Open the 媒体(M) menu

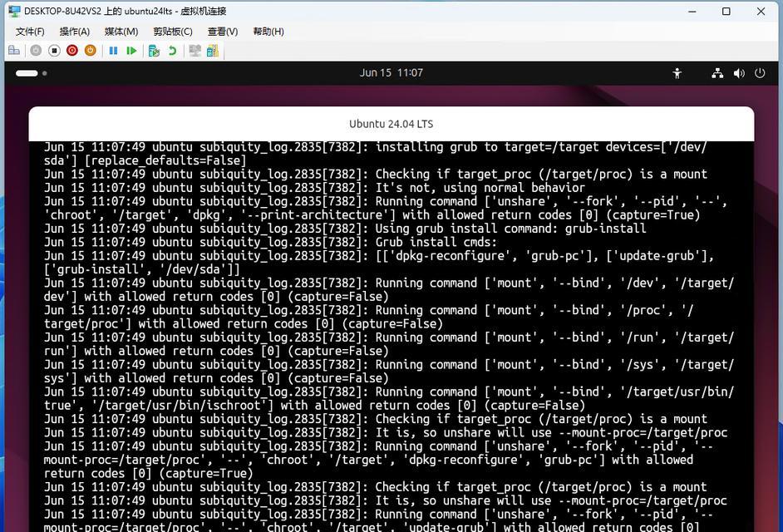point(121,32)
